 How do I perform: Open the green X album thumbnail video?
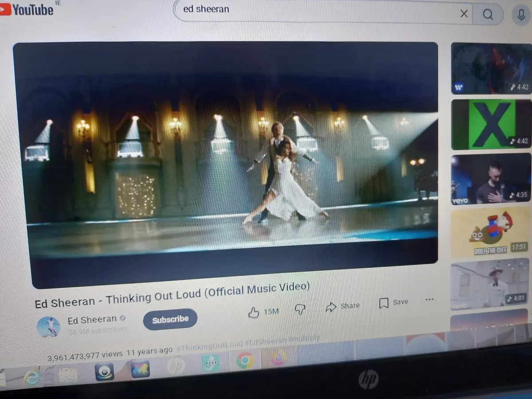491,124
